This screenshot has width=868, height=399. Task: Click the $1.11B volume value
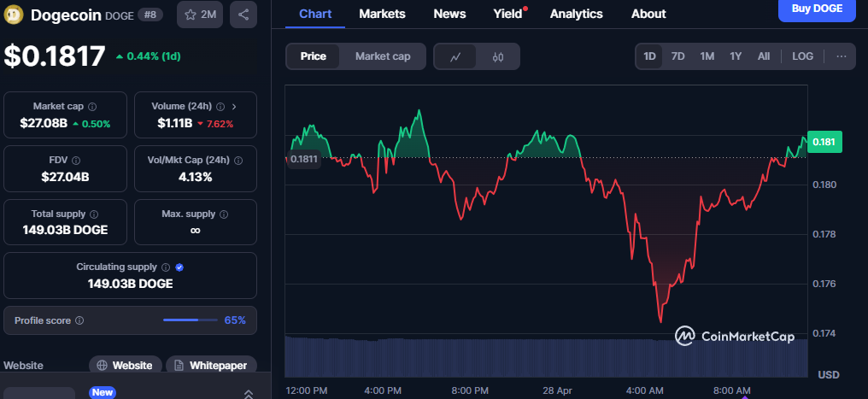point(175,123)
